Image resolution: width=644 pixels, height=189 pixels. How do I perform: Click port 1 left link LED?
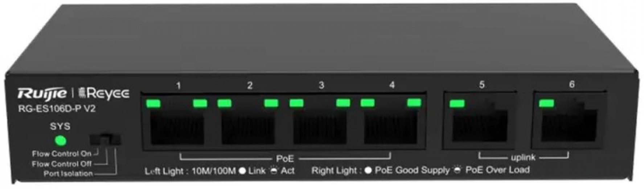pos(153,104)
